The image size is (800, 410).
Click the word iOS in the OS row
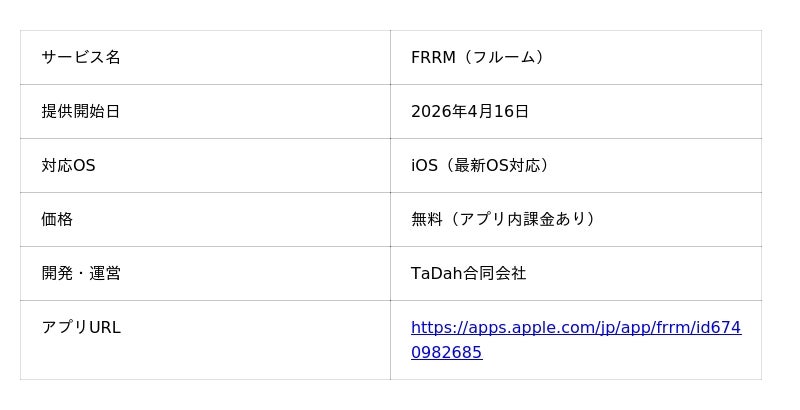pyautogui.click(x=424, y=166)
